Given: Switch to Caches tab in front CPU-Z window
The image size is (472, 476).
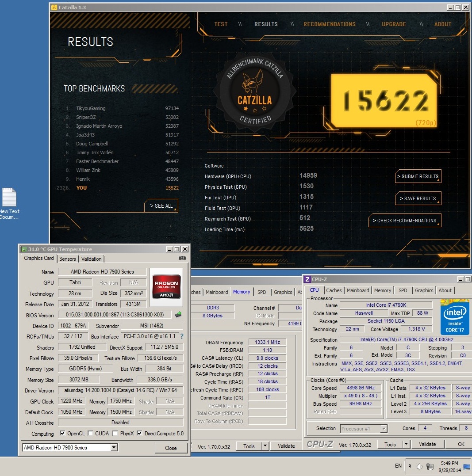Looking at the screenshot, I should click(x=334, y=290).
